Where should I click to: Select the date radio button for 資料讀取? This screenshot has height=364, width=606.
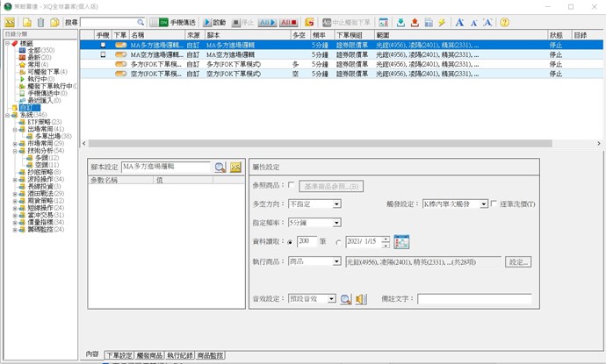338,242
